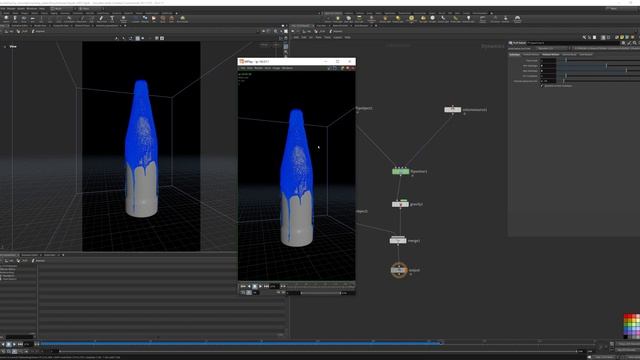The width and height of the screenshot is (640, 360).
Task: Switch to the Animation Editor pane tab
Action: pyautogui.click(x=19, y=25)
